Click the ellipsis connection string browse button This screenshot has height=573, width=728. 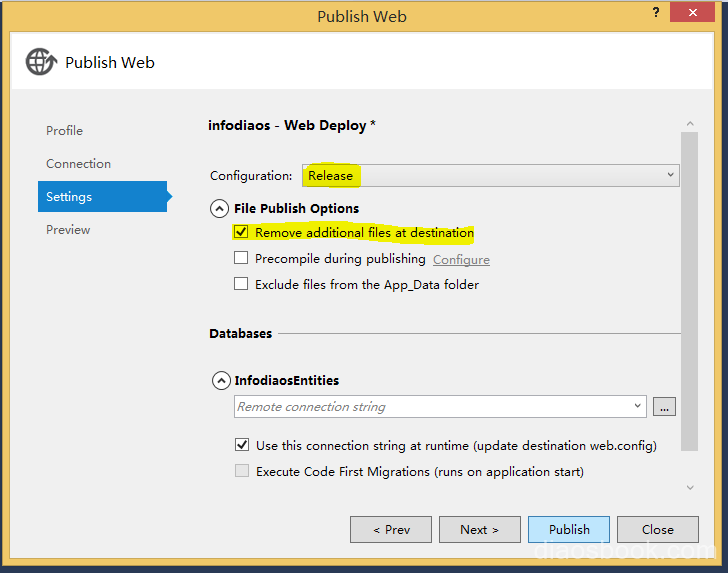(x=664, y=407)
